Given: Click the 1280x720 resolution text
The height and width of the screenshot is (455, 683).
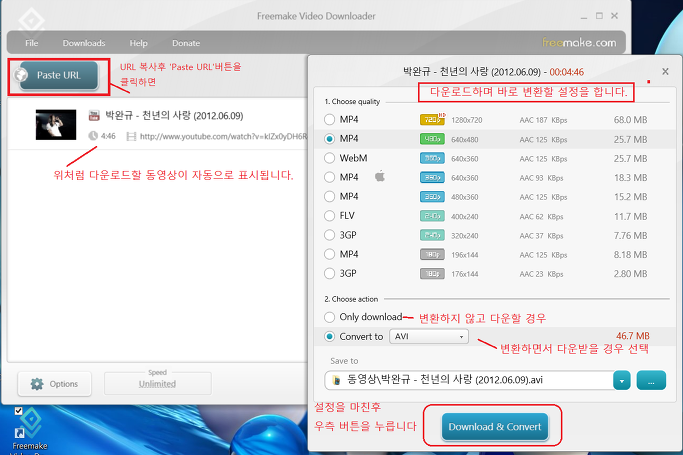Looking at the screenshot, I should [467, 120].
